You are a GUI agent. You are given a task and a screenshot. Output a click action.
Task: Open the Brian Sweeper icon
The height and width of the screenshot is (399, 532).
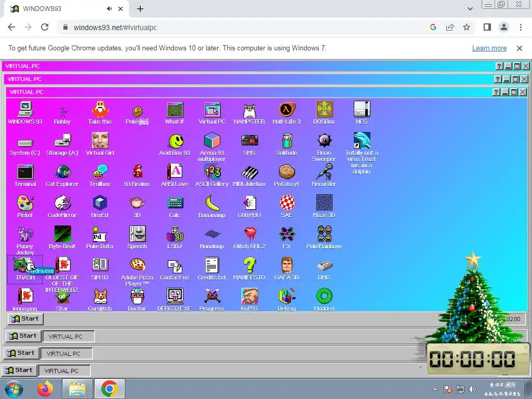(x=324, y=147)
